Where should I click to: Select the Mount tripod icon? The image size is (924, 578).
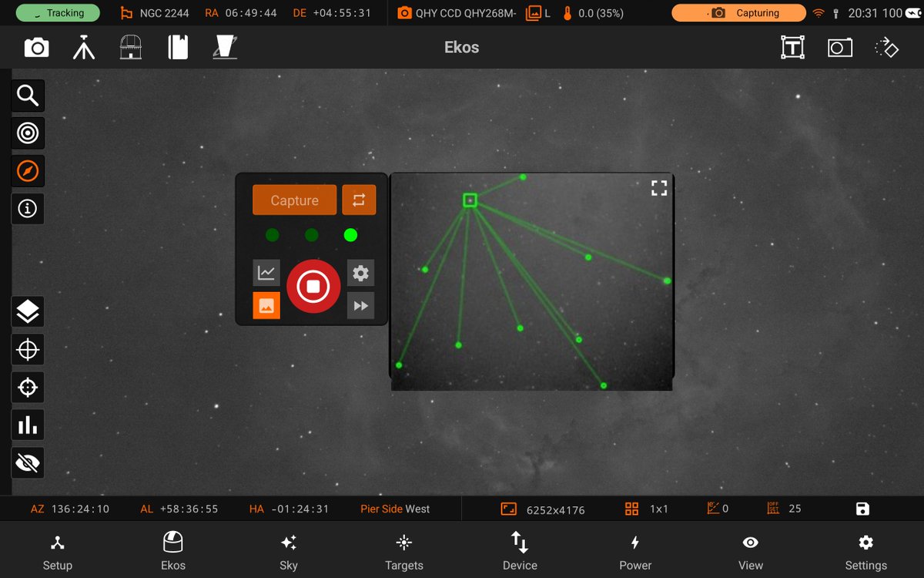(x=83, y=47)
